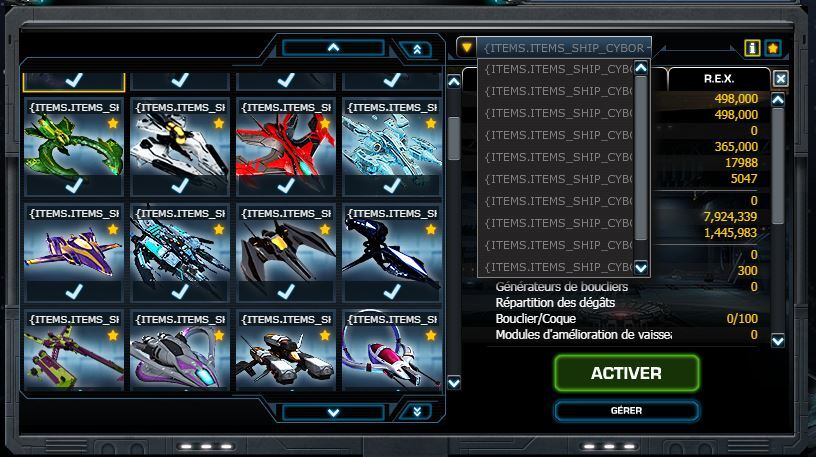Click the single up arrow bar above the grid
The width and height of the screenshot is (816, 457).
tap(334, 48)
